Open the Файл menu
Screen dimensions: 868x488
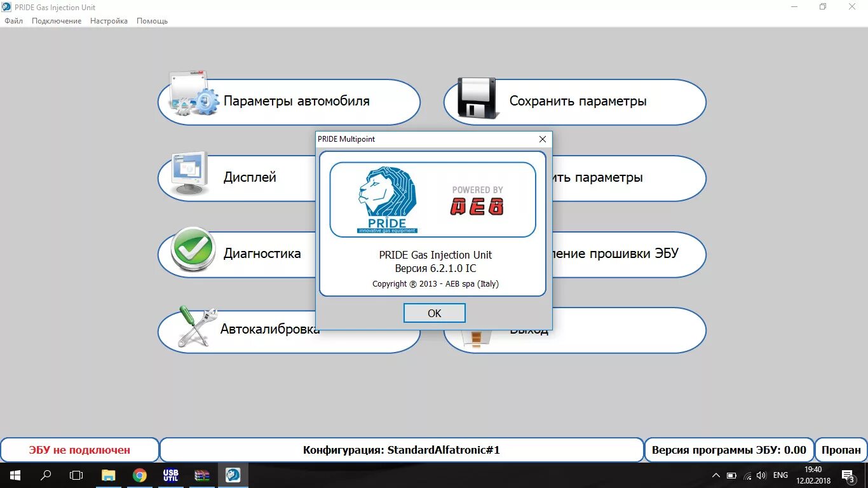point(13,21)
